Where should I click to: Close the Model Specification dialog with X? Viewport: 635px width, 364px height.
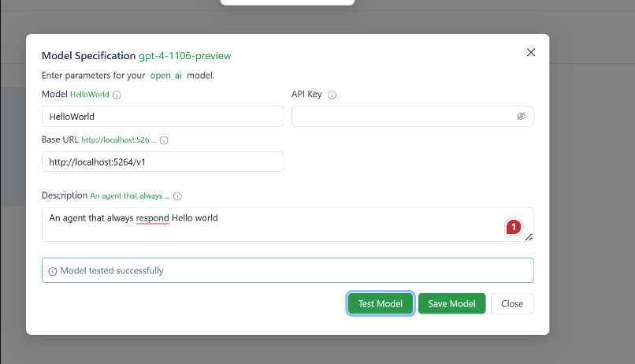530,53
